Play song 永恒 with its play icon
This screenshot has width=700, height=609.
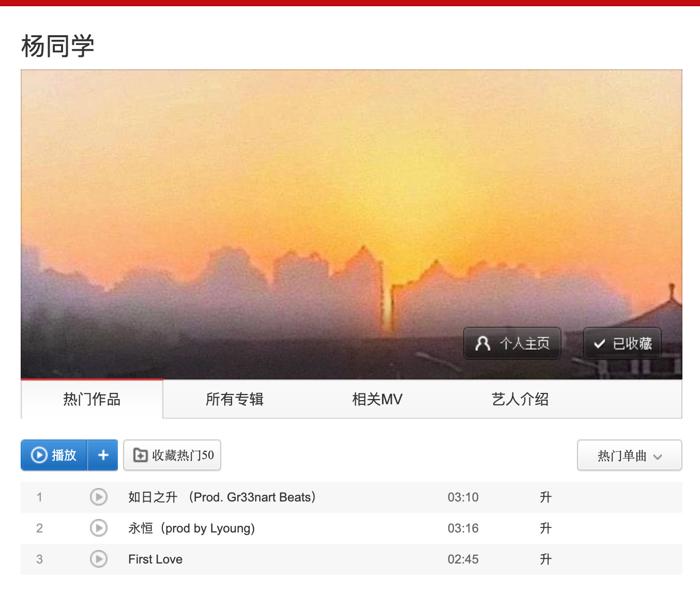98,528
